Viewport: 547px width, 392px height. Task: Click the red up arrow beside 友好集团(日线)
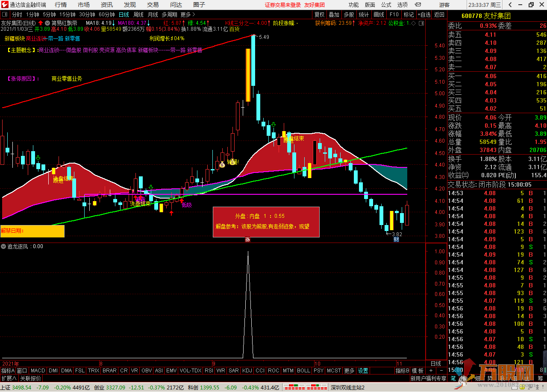41,23
